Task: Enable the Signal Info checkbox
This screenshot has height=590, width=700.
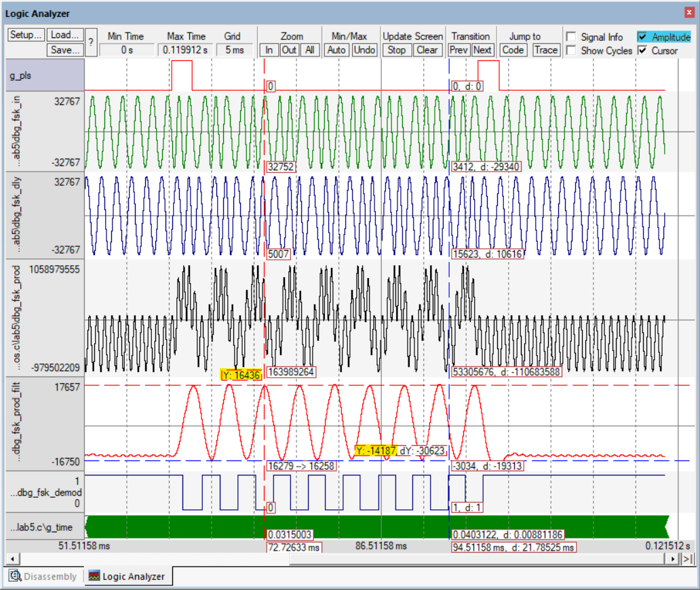Action: point(572,37)
